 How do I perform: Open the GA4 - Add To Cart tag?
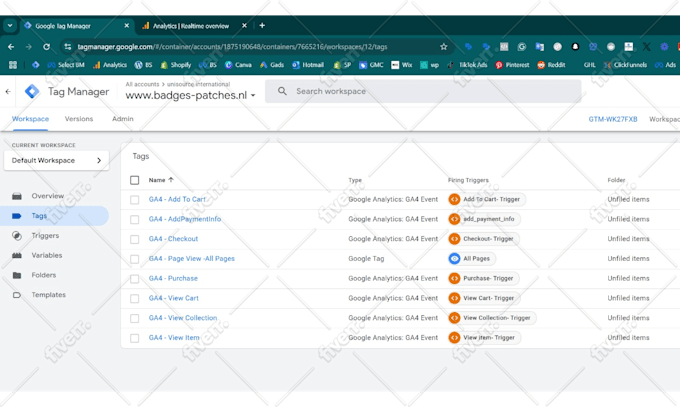(x=177, y=199)
